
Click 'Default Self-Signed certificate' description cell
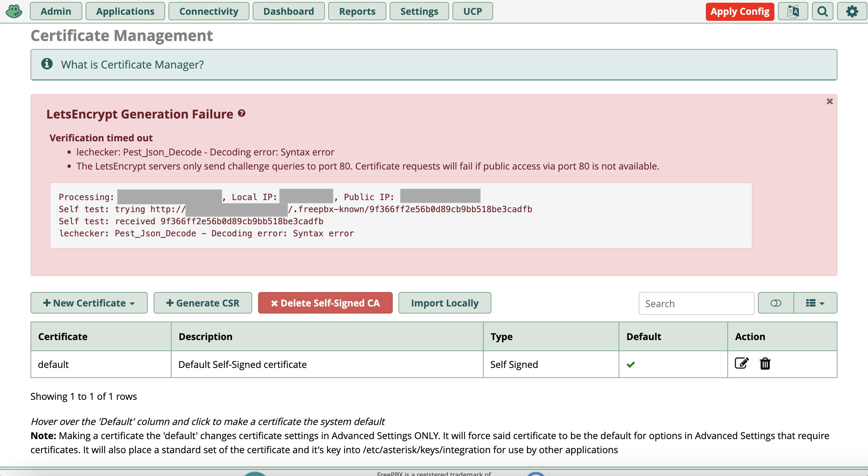click(x=327, y=364)
